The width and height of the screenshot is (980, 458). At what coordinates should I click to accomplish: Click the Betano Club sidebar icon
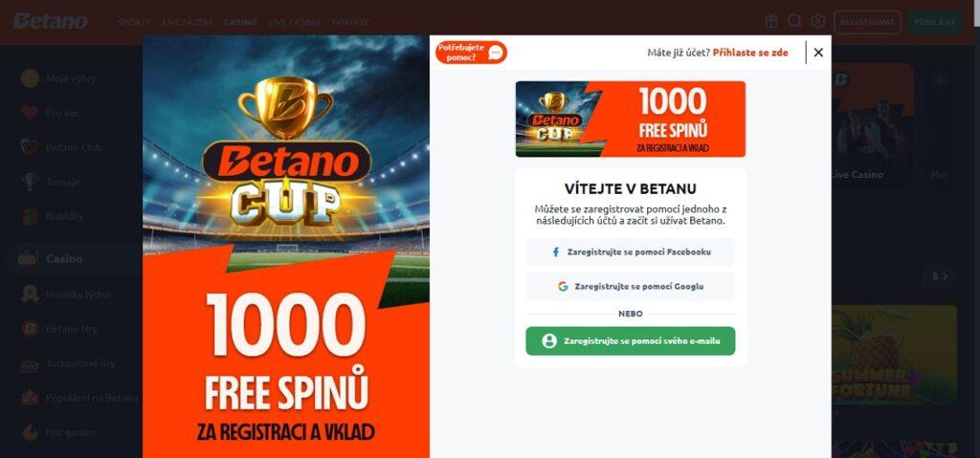pos(30,147)
